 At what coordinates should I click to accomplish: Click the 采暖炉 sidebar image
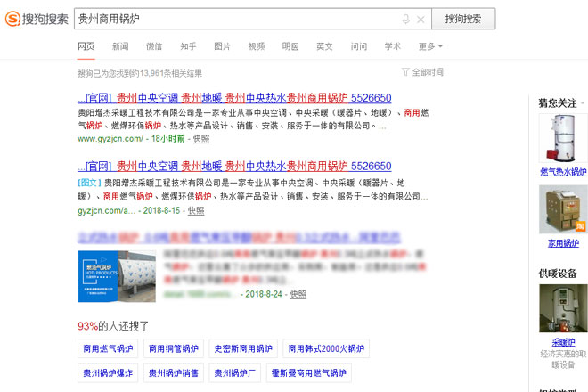click(x=563, y=308)
